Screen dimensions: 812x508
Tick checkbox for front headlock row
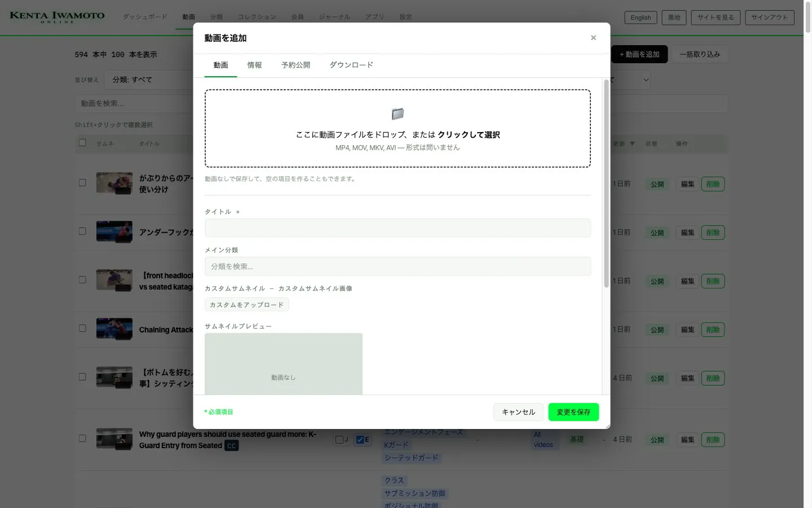pos(82,280)
